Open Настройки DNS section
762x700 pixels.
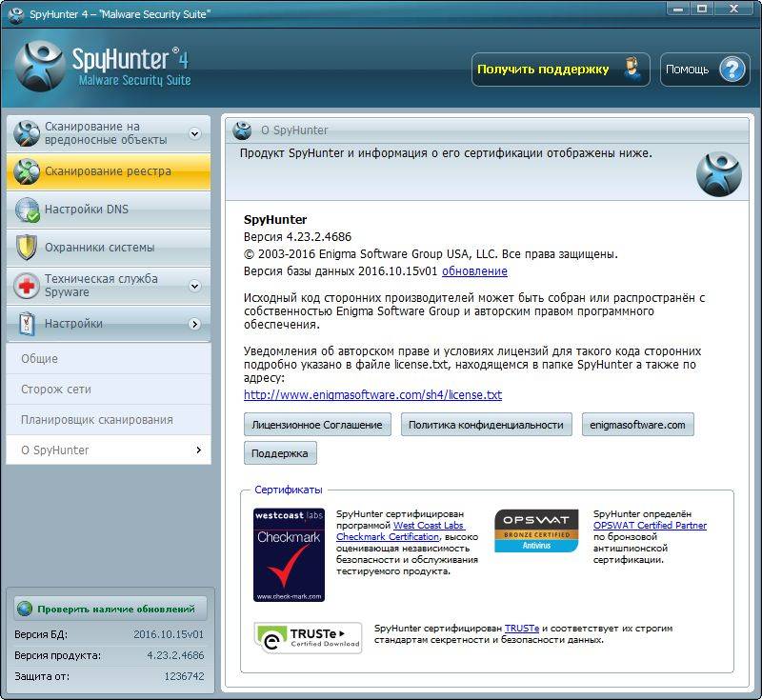[x=109, y=210]
